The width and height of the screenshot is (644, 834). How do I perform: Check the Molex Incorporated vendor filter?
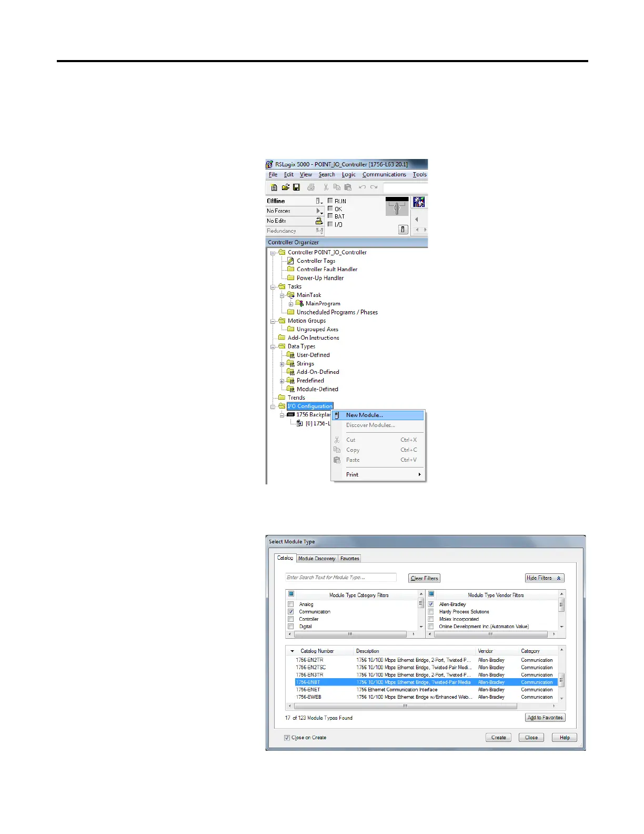(431, 619)
